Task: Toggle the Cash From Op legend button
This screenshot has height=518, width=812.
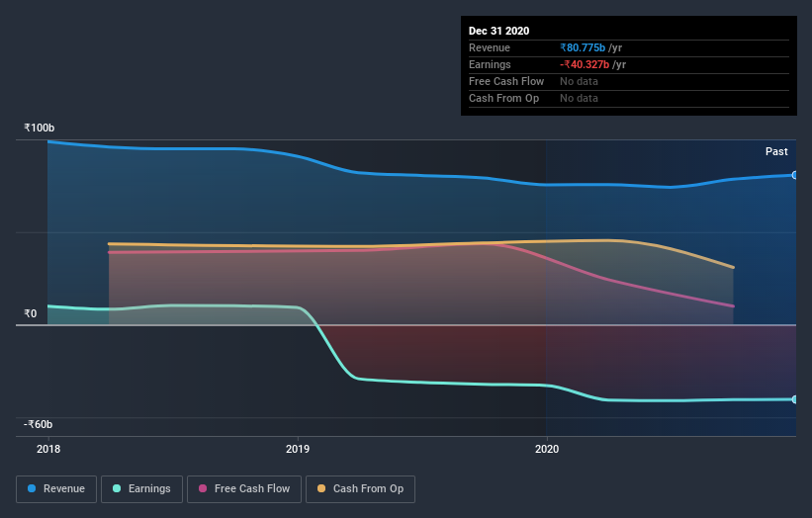Action: [x=360, y=489]
